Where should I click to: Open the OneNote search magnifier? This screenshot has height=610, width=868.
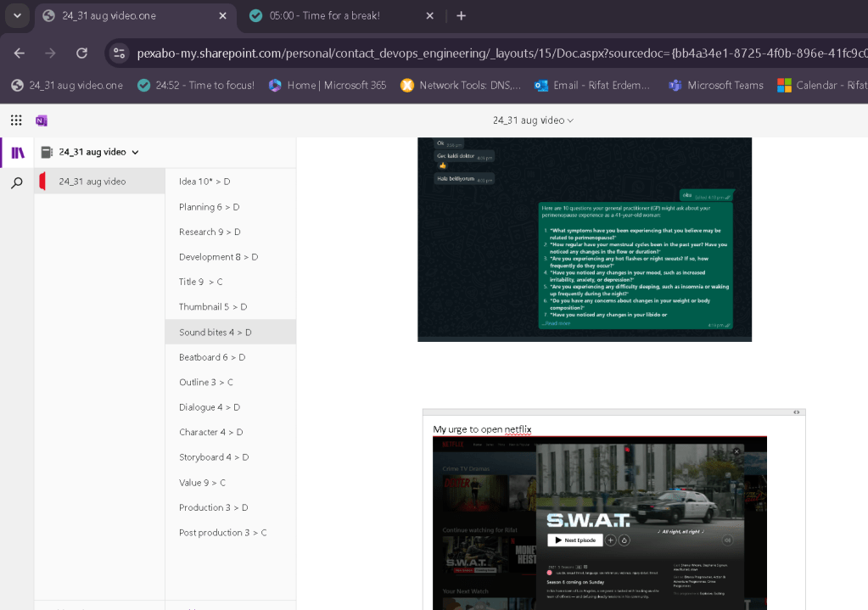[x=17, y=182]
